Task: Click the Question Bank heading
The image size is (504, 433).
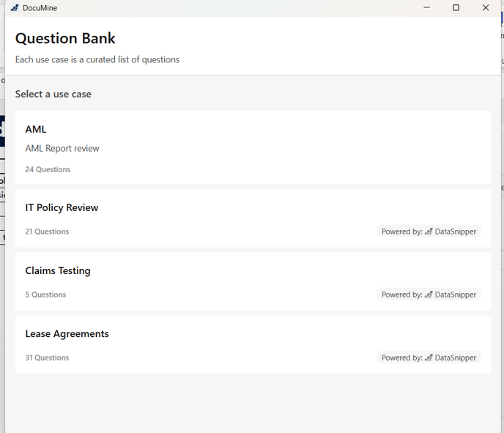Action: pyautogui.click(x=65, y=39)
